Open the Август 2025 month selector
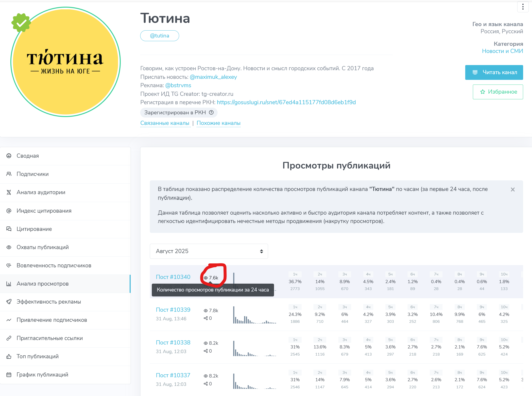This screenshot has width=532, height=396. pos(209,251)
